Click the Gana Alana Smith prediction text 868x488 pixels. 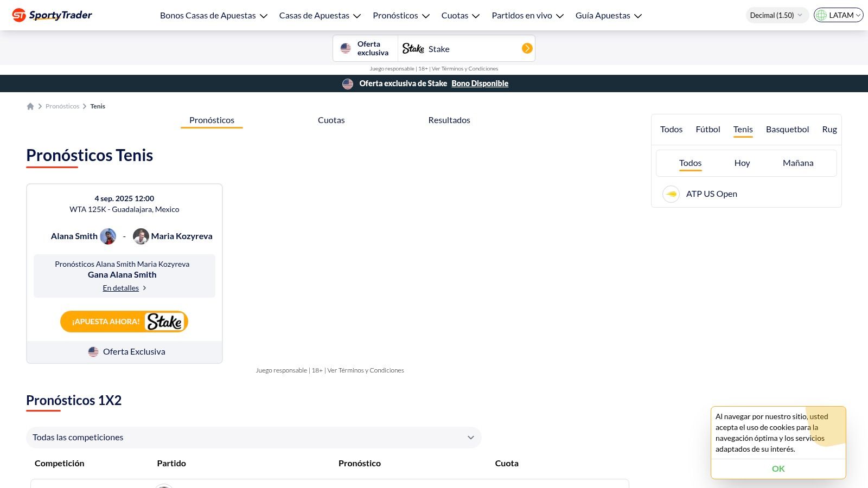pos(122,275)
